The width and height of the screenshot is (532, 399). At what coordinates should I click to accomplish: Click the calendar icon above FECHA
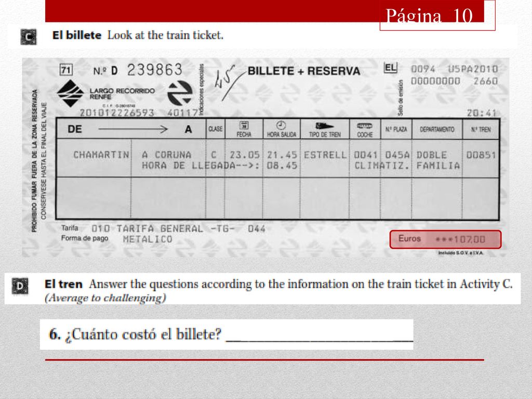[x=244, y=125]
